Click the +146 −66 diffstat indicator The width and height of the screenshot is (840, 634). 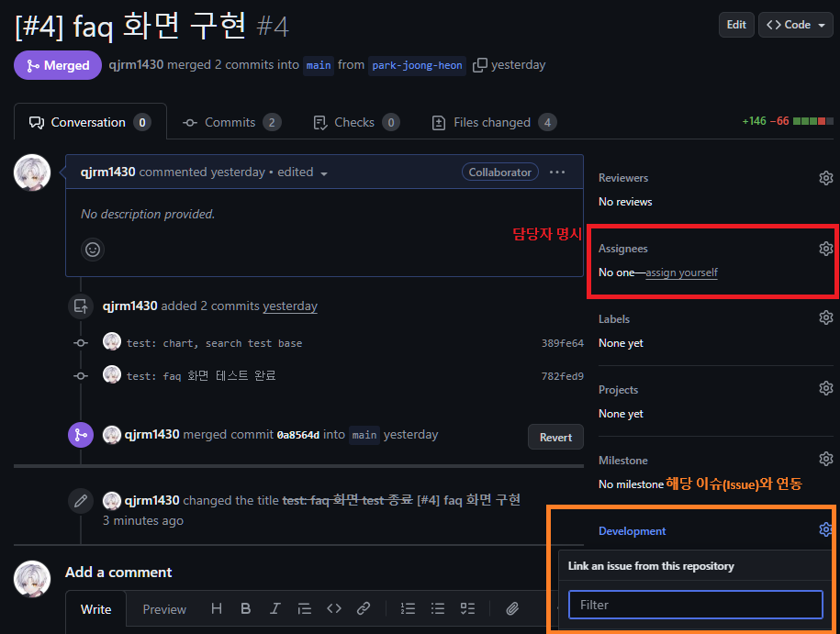(787, 121)
